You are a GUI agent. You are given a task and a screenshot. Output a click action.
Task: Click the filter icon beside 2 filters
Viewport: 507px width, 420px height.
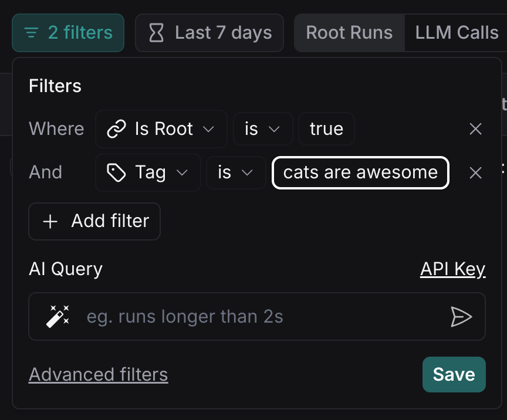31,33
